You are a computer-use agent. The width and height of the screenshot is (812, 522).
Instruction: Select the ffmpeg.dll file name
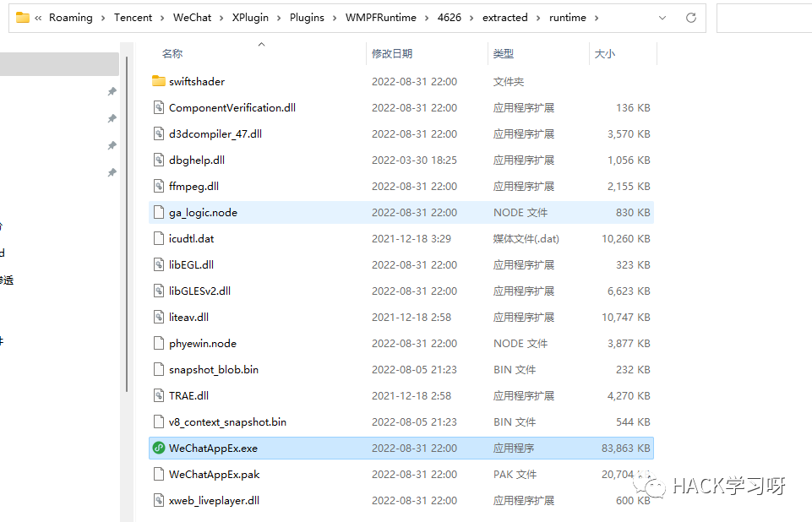(193, 187)
